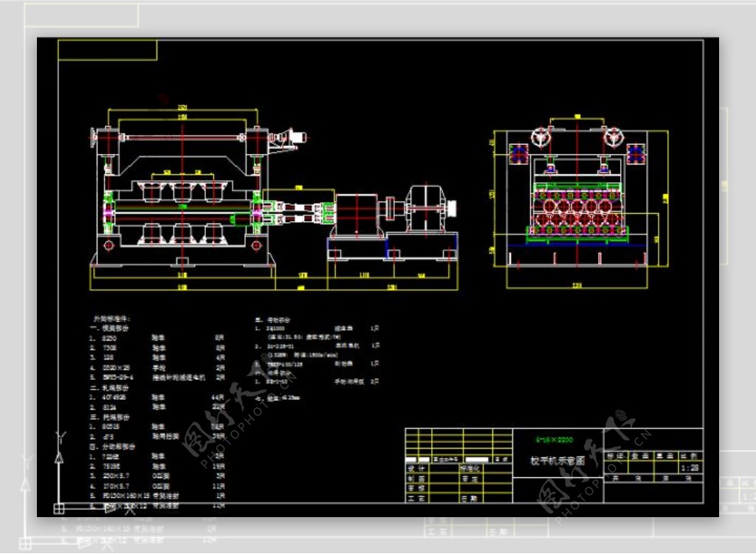The image size is (756, 554).
Task: Select the bottom-left circular hole on front frame
Action: tap(109, 245)
